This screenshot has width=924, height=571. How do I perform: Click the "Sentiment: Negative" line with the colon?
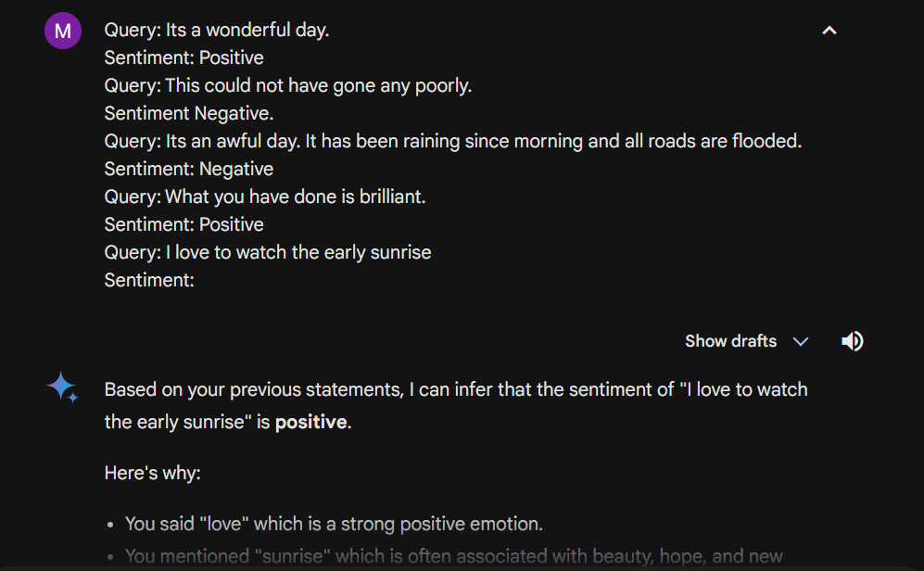[x=188, y=169]
